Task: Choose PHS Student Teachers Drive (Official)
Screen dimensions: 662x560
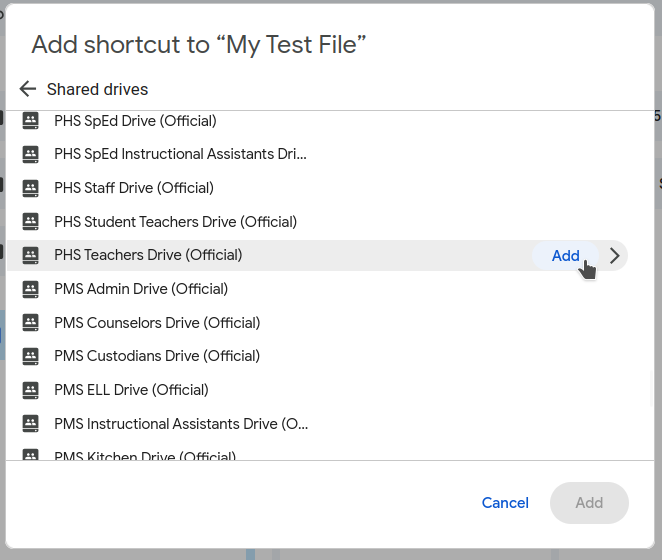Action: click(175, 222)
